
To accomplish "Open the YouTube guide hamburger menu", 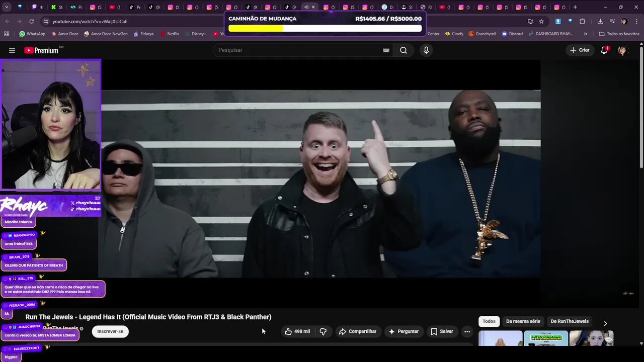I will point(12,50).
